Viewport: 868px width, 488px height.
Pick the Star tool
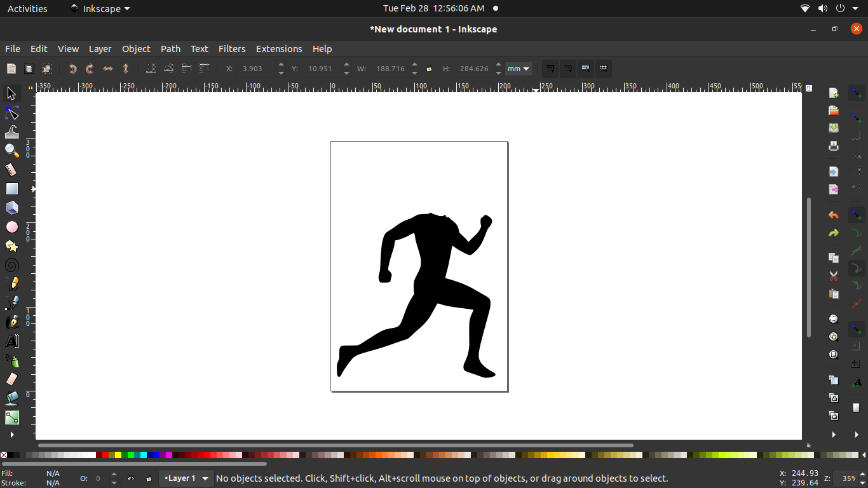11,246
